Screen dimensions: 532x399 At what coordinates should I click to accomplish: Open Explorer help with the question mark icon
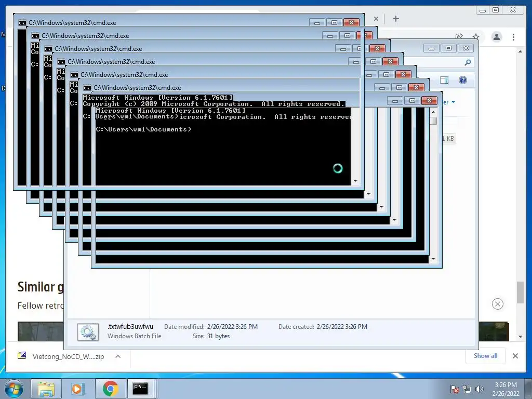(x=462, y=79)
